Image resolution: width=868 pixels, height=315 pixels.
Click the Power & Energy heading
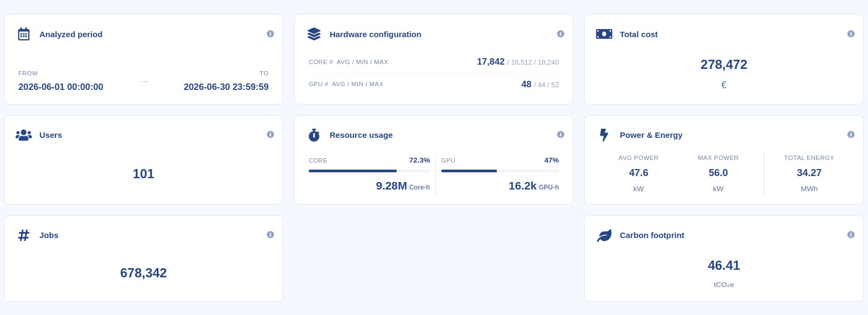pyautogui.click(x=651, y=135)
